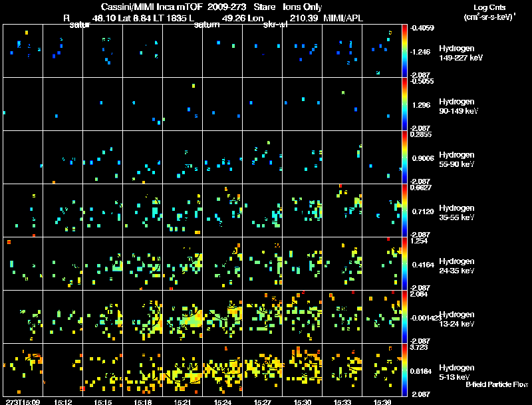Viewport: 532px width, 405px height.
Task: Click the '15:18' time axis label
Action: [142, 402]
